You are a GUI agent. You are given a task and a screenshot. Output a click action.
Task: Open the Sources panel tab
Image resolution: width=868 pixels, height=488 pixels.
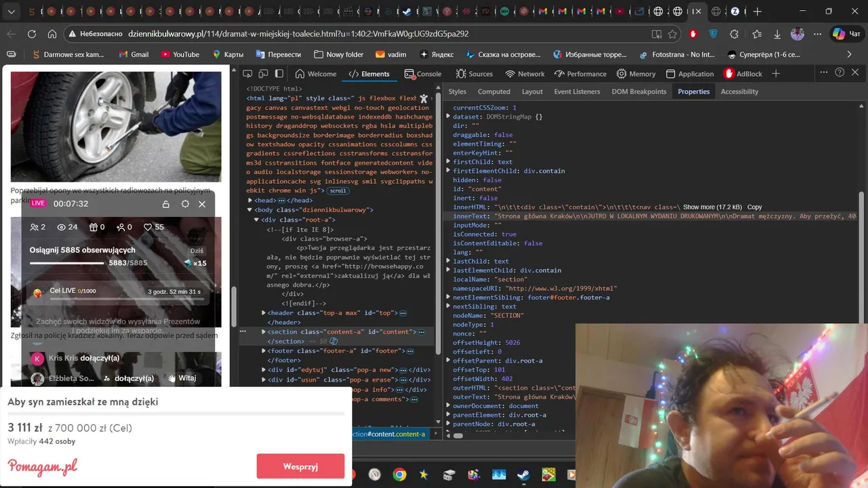tap(474, 74)
